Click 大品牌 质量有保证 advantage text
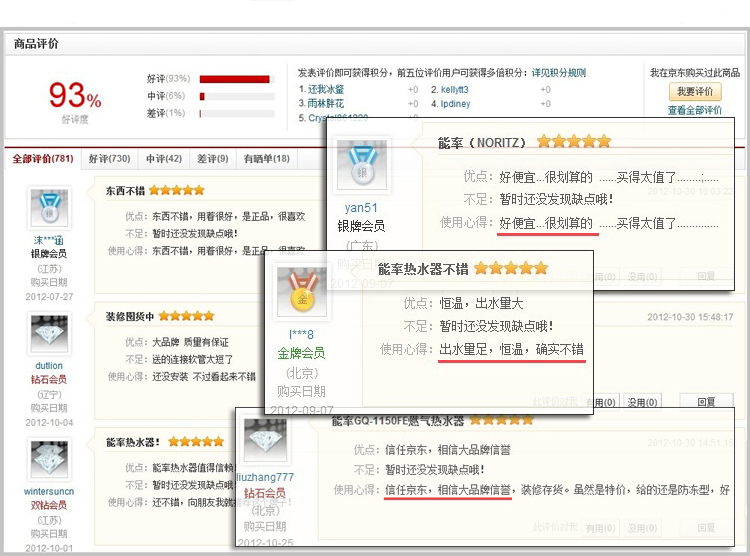750x556 pixels. tap(190, 342)
